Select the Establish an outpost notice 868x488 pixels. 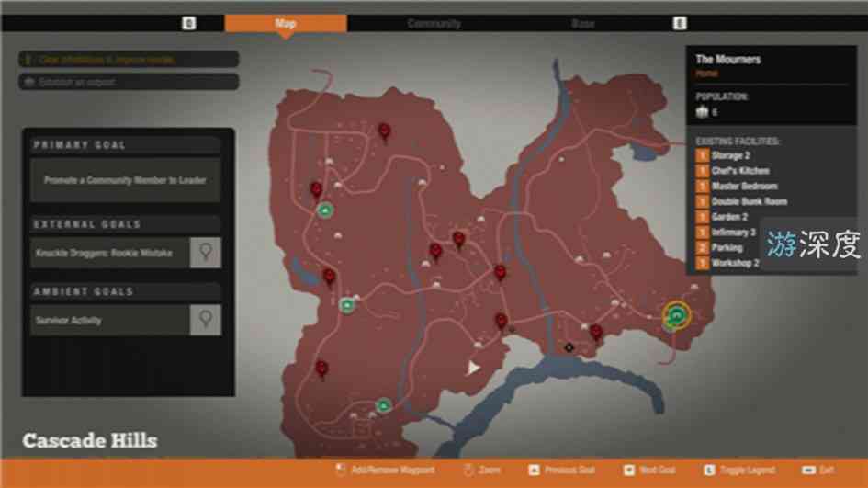click(129, 82)
